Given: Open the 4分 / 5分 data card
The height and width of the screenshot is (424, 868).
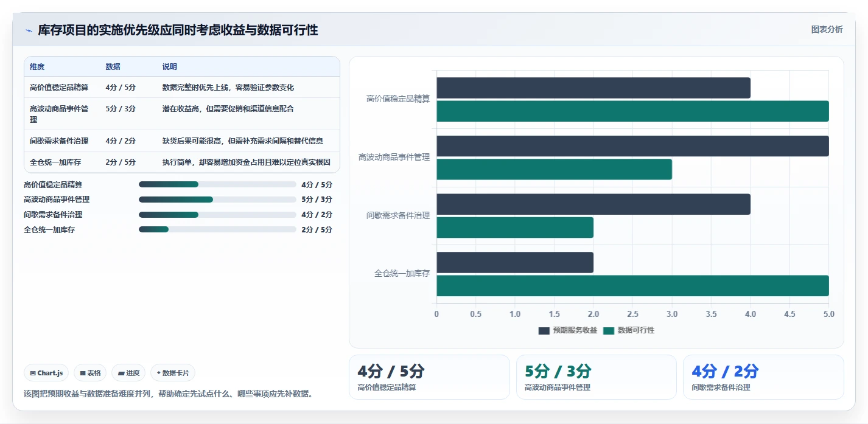Looking at the screenshot, I should point(429,377).
